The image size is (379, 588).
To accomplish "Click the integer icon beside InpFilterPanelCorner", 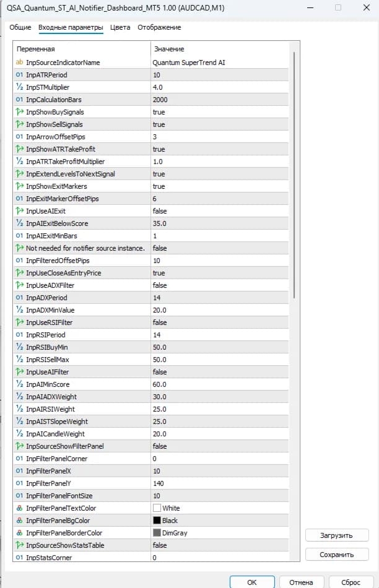I will [20, 458].
